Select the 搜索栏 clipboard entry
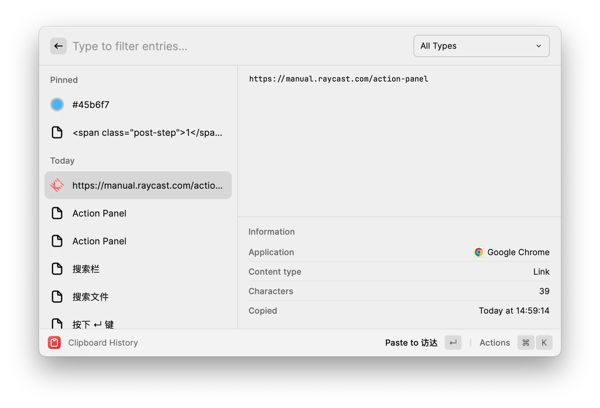600x408 pixels. [x=138, y=269]
